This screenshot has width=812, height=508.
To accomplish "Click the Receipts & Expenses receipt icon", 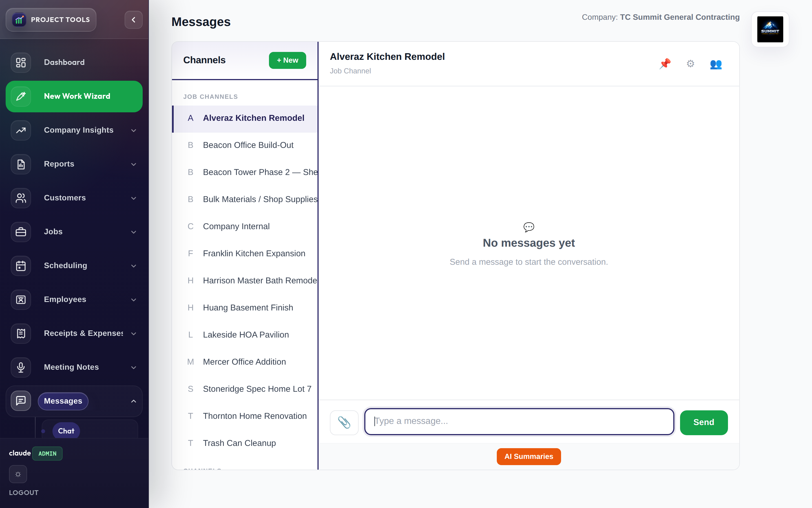I will pos(21,334).
